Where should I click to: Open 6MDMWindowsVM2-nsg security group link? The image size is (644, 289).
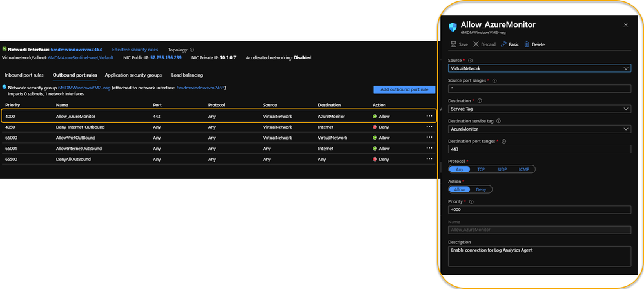tap(84, 88)
